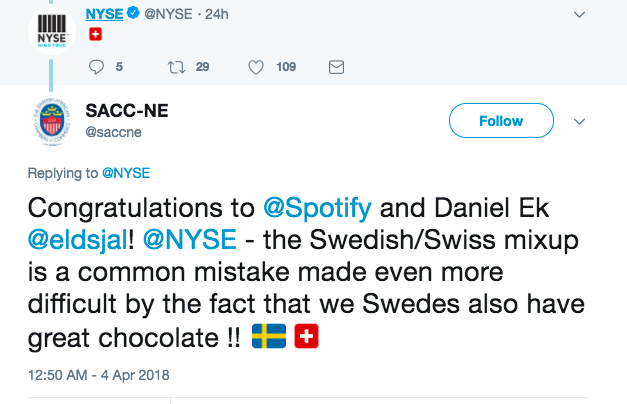Open the chevron menu beside Follow

coord(579,121)
